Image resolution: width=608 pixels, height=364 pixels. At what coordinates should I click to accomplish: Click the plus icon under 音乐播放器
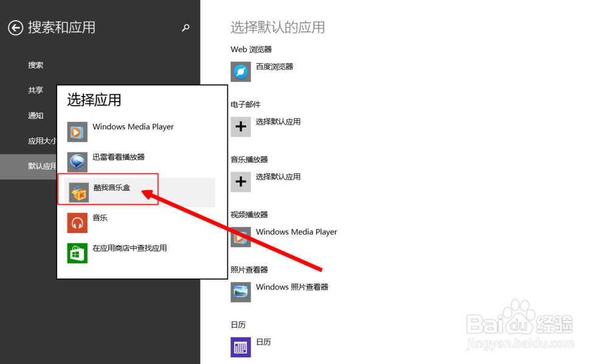pos(241,182)
